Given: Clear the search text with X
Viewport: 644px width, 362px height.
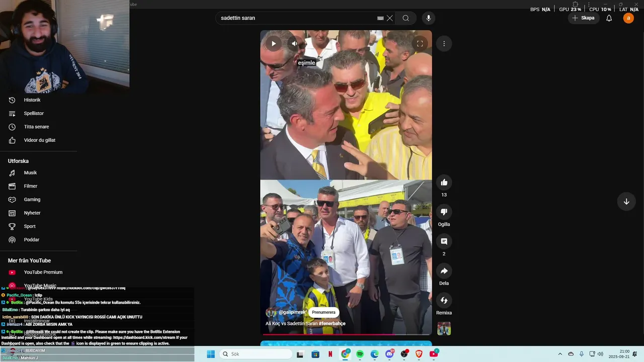Looking at the screenshot, I should point(389,18).
